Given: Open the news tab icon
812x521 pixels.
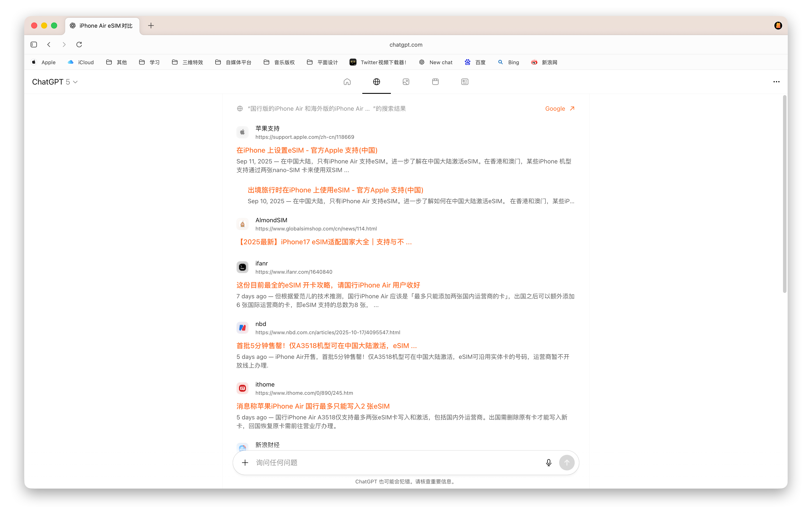Looking at the screenshot, I should pyautogui.click(x=465, y=82).
